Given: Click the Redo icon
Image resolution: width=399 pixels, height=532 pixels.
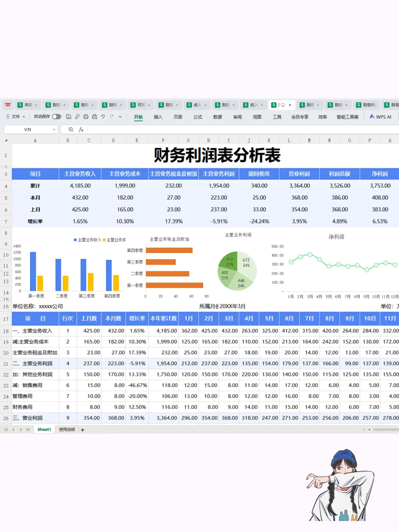Looking at the screenshot, I should coord(112,117).
